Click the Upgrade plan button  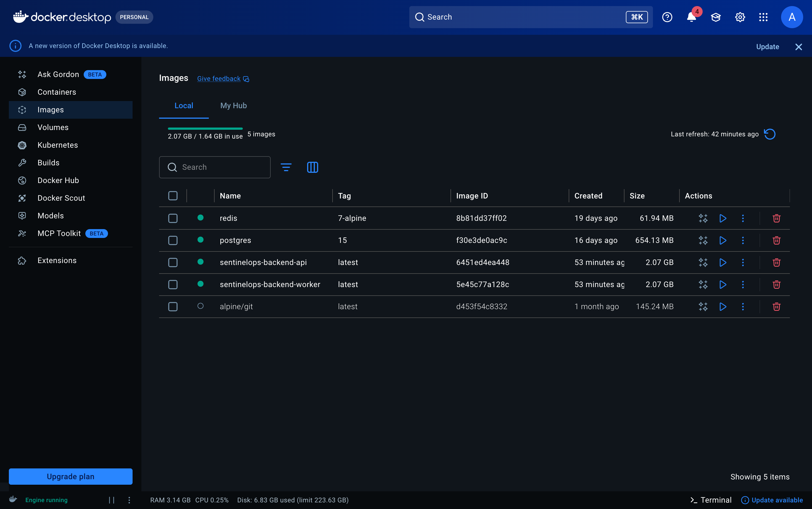(70, 476)
